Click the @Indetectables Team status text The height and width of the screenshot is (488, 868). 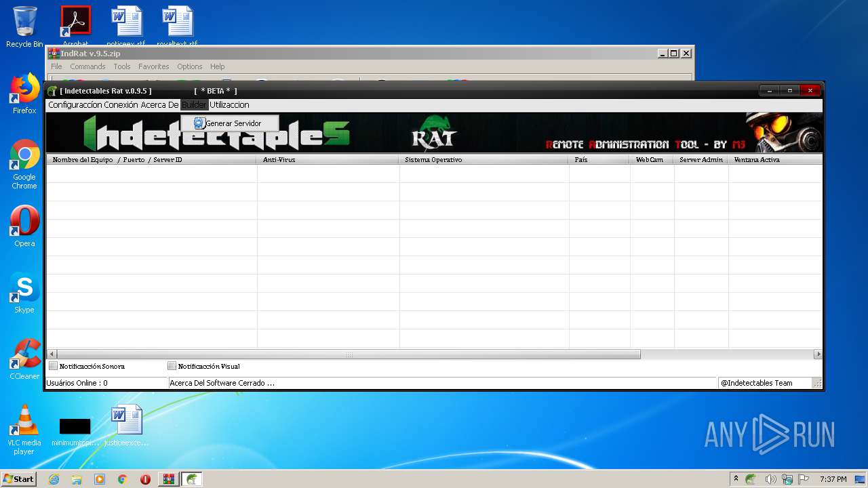point(756,383)
